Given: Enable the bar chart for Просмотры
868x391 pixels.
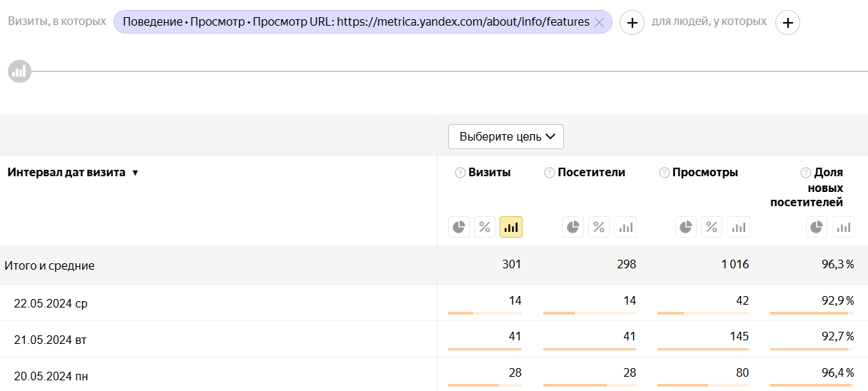Looking at the screenshot, I should point(739,227).
